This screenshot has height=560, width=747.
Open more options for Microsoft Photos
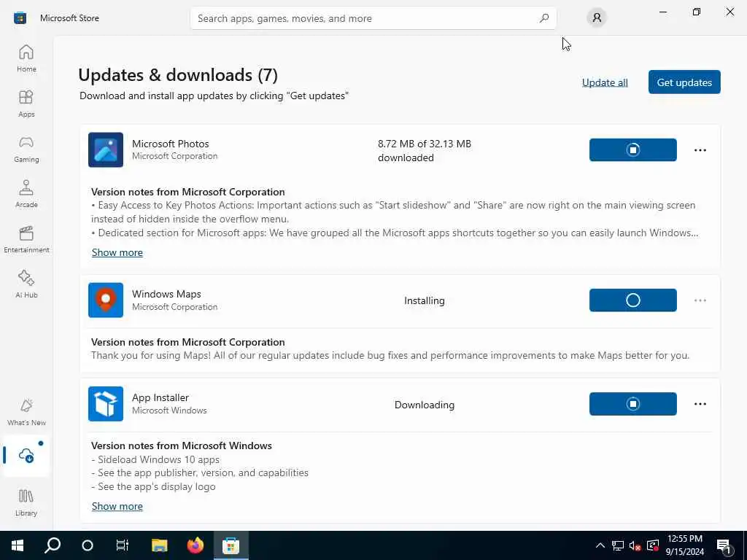[700, 150]
